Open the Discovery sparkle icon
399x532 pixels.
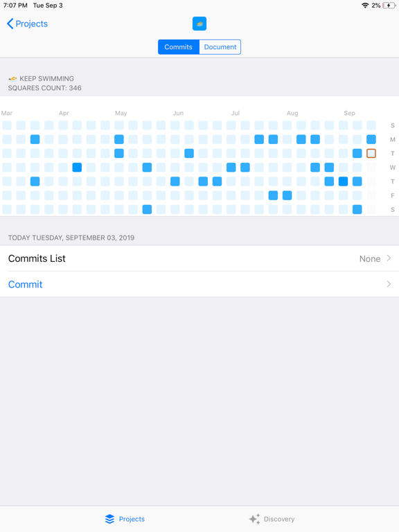click(254, 519)
